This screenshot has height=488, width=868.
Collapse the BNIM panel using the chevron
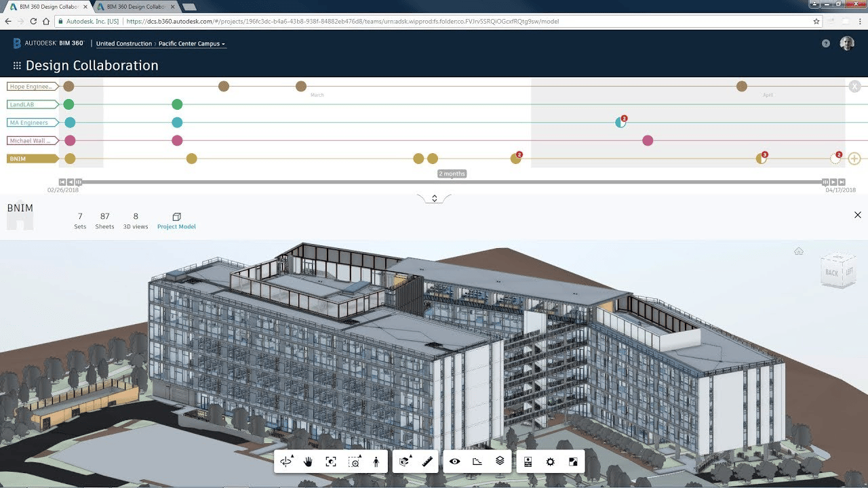pyautogui.click(x=433, y=199)
